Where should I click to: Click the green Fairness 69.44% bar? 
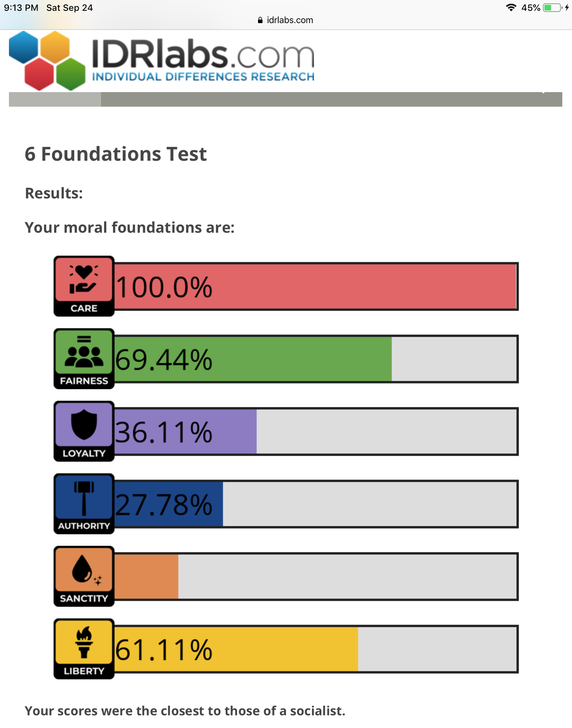point(253,359)
